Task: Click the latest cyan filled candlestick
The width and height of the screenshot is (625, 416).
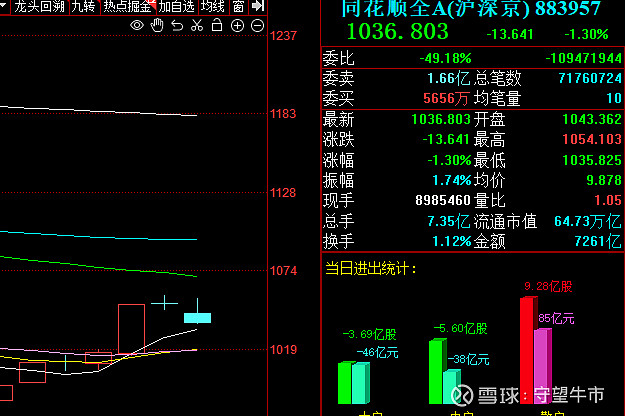Action: 197,318
